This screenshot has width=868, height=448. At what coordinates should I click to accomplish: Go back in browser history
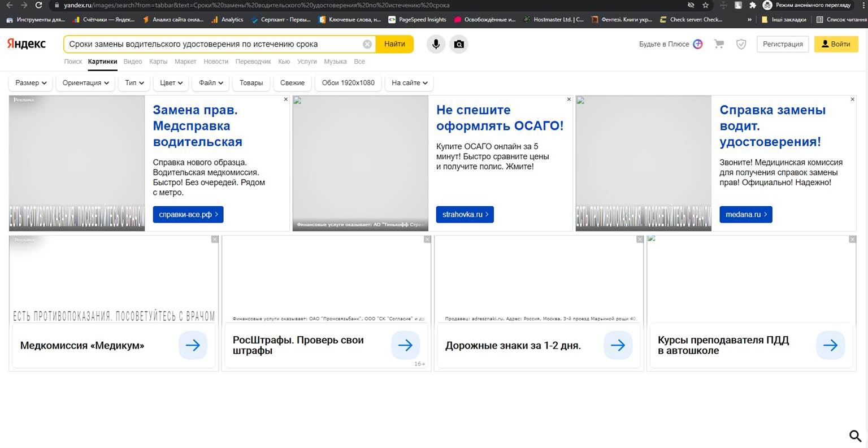pyautogui.click(x=9, y=5)
